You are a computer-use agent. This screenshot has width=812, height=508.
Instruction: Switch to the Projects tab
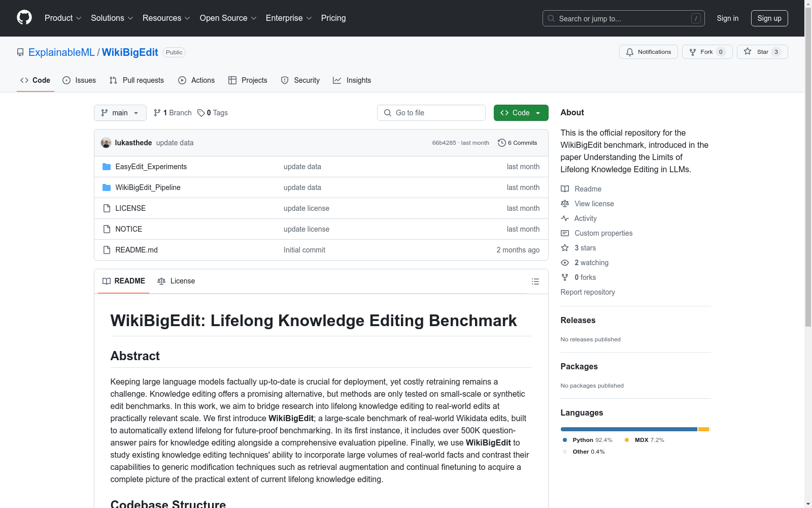pos(248,80)
